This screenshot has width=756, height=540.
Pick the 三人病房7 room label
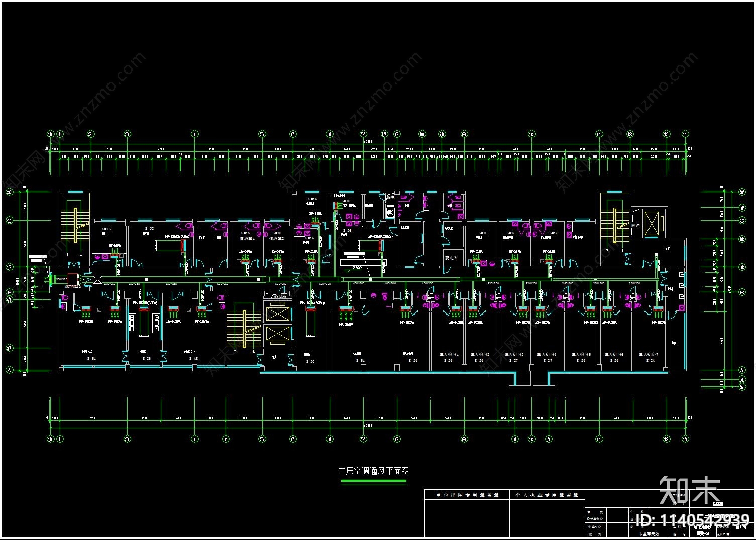[x=649, y=355]
